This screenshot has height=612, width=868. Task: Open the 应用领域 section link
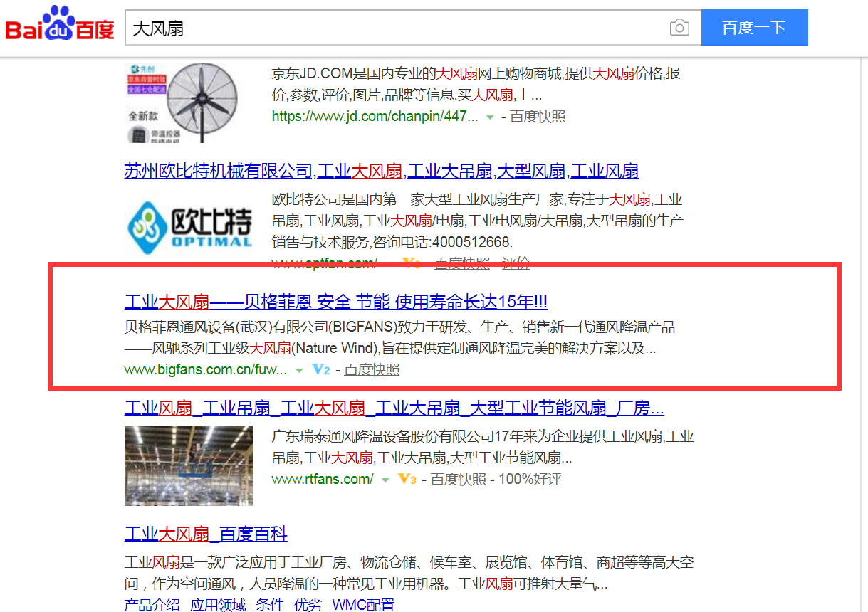tap(218, 605)
